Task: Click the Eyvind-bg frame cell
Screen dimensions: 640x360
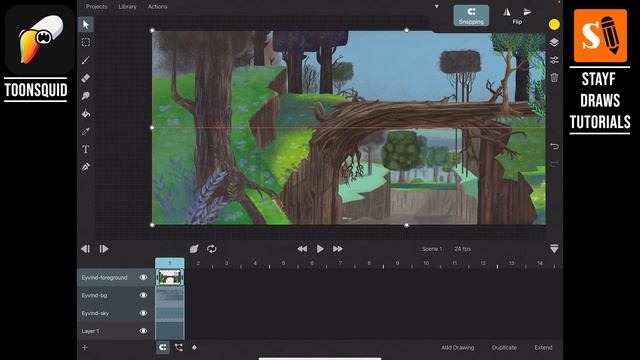Action: (x=170, y=295)
